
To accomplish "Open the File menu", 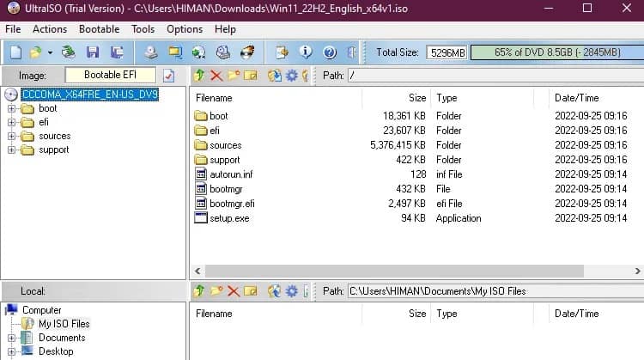I will [x=13, y=29].
